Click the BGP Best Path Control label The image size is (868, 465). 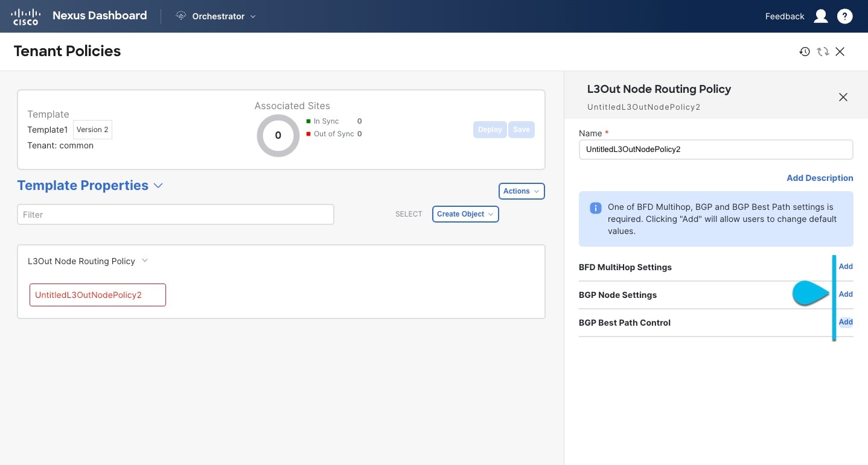pos(625,323)
